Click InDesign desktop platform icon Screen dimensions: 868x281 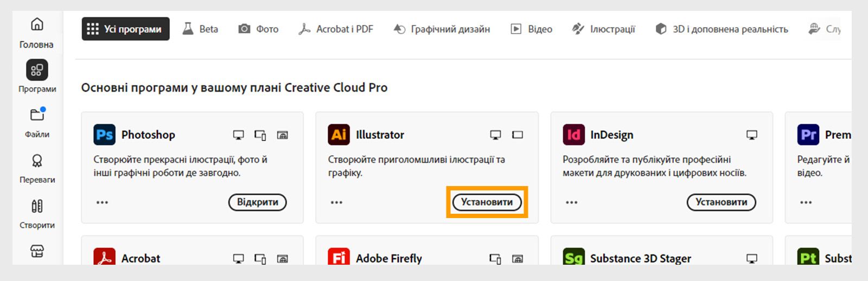pos(751,135)
